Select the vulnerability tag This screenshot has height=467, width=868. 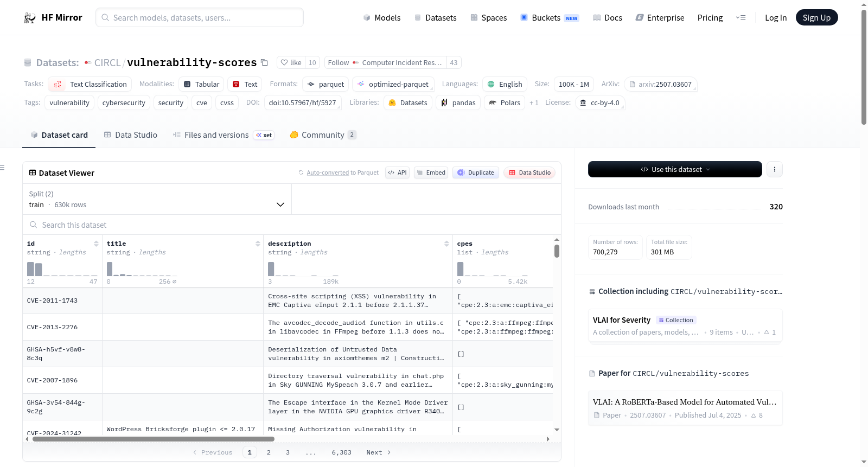pos(69,103)
